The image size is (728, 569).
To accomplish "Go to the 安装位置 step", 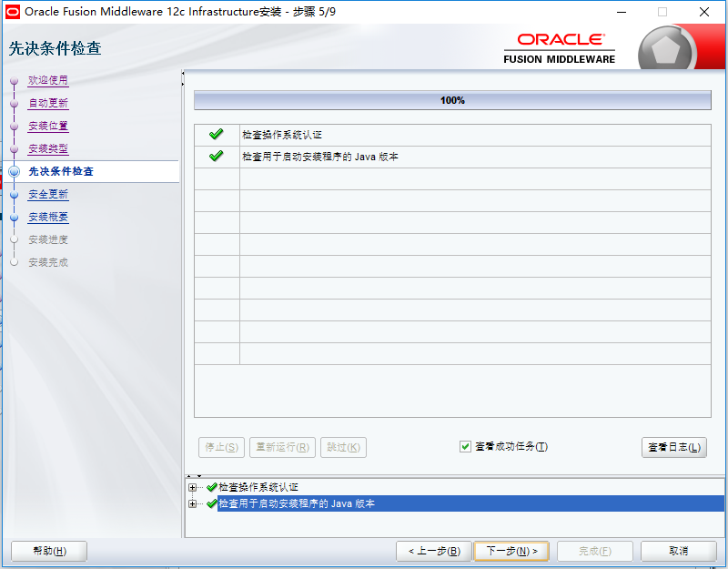I will 48,126.
